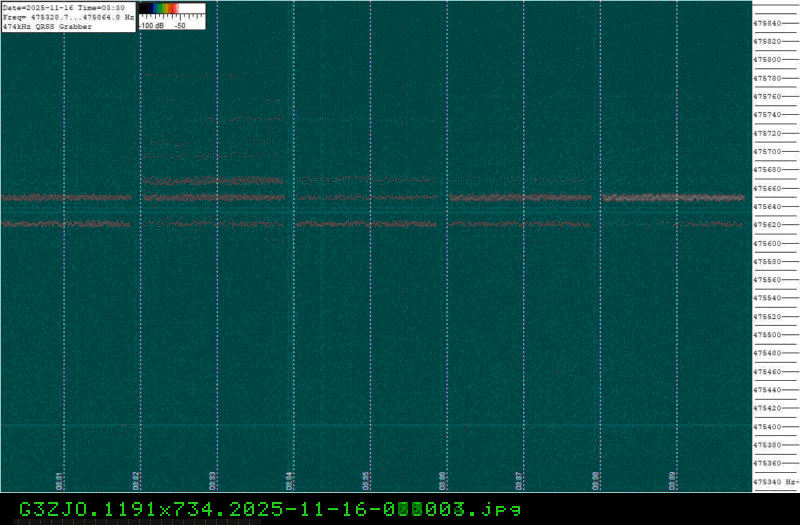Select the 475700 frequency axis label
This screenshot has width=800, height=525.
pyautogui.click(x=768, y=151)
